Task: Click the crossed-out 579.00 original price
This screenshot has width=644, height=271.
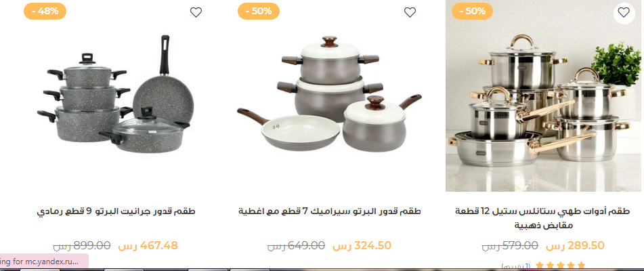Action: (510, 246)
